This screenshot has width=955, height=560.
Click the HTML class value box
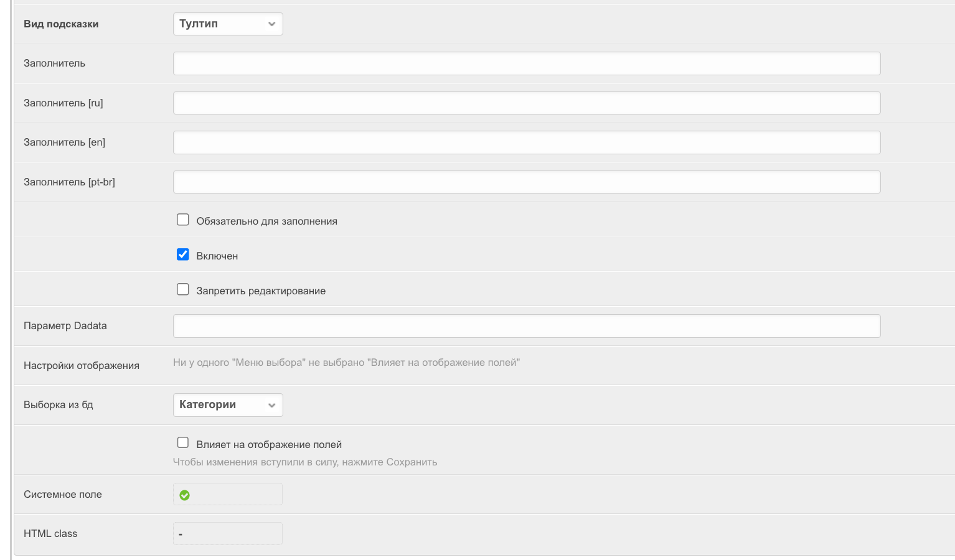pyautogui.click(x=227, y=534)
